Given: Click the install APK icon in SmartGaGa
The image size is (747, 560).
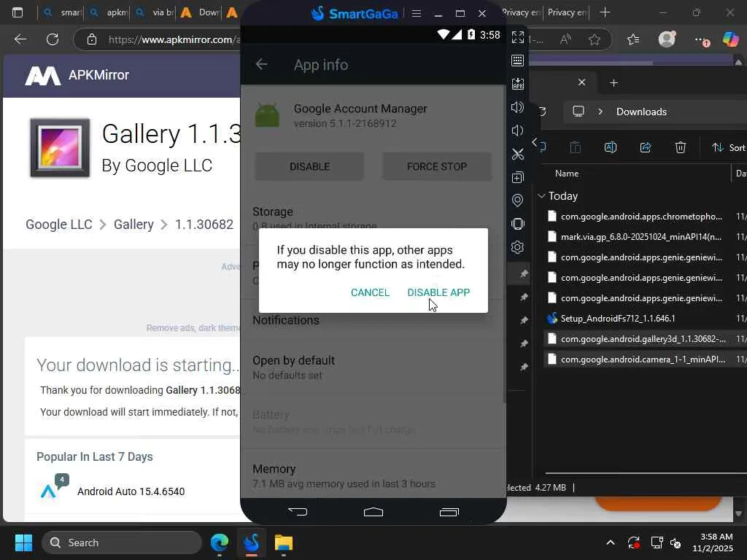Looking at the screenshot, I should tap(517, 84).
